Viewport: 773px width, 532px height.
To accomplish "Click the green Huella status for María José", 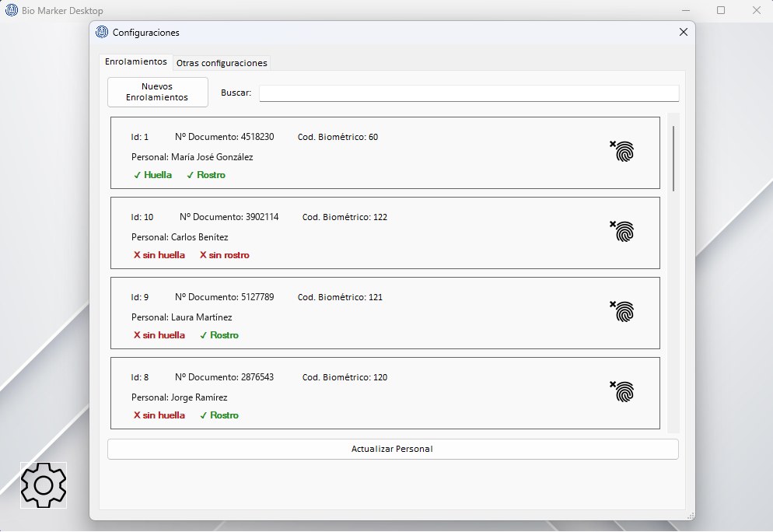I will 153,175.
